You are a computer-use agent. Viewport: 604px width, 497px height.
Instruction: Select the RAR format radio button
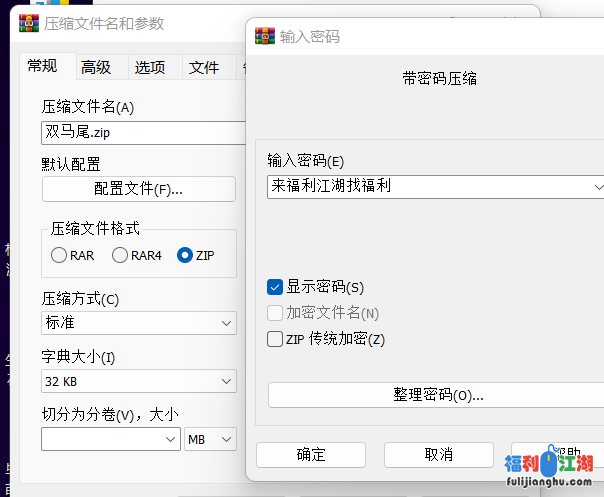(x=59, y=255)
